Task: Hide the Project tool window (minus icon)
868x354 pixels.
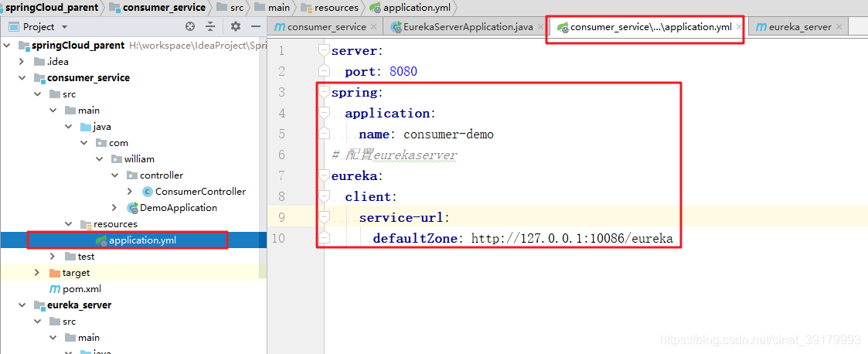Action: point(255,26)
